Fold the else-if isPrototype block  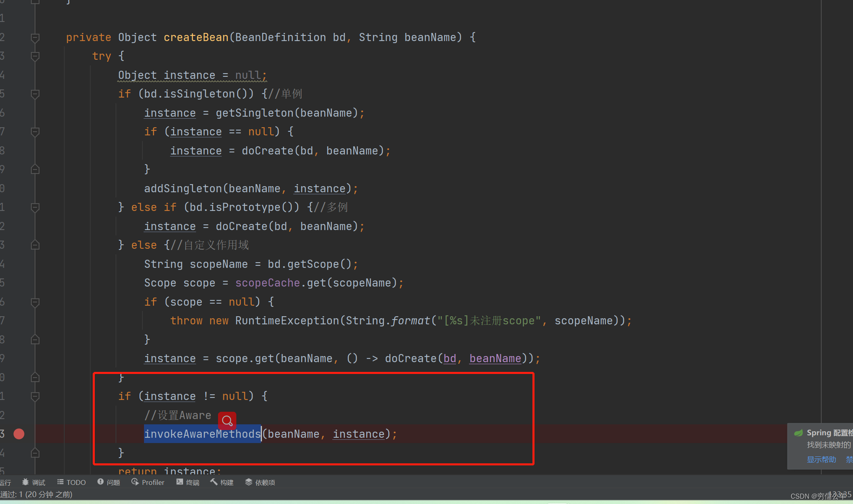(35, 207)
